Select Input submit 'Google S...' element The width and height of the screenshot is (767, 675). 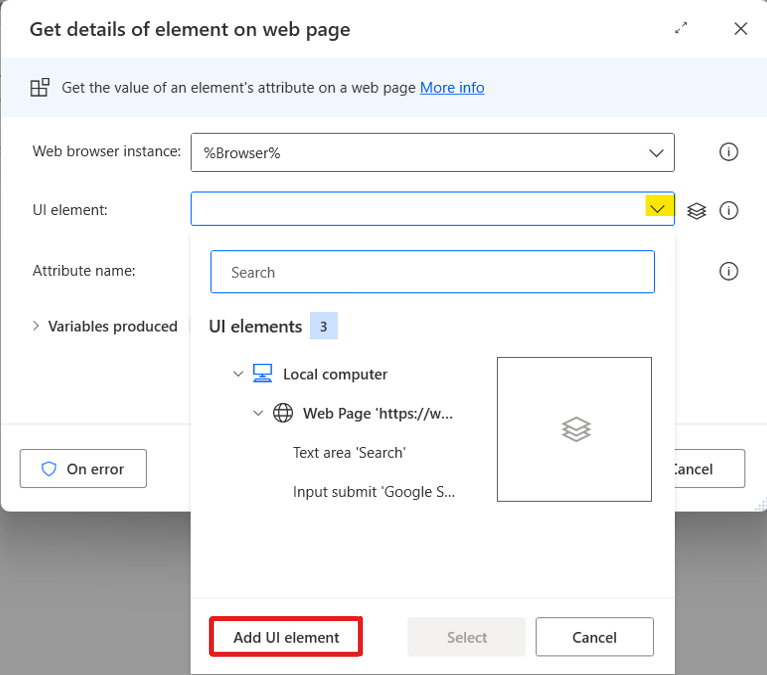click(x=374, y=492)
